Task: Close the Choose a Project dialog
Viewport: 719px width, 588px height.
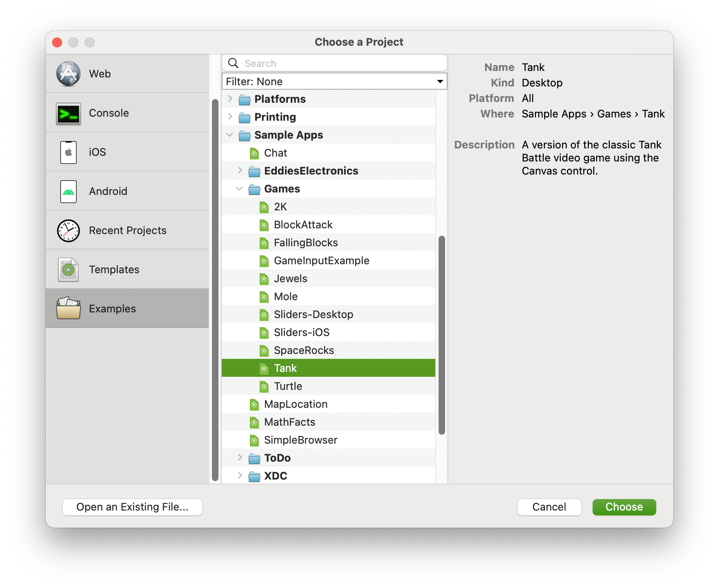Action: point(57,42)
